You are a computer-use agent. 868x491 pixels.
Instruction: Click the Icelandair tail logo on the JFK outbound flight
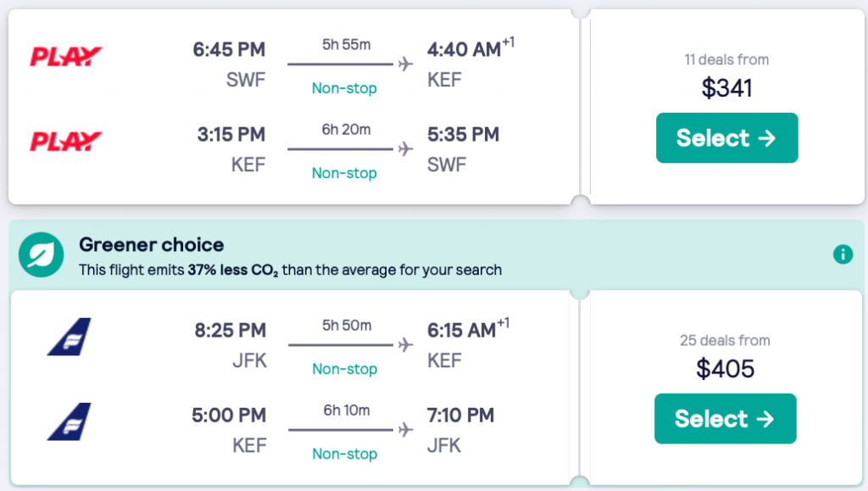point(69,337)
